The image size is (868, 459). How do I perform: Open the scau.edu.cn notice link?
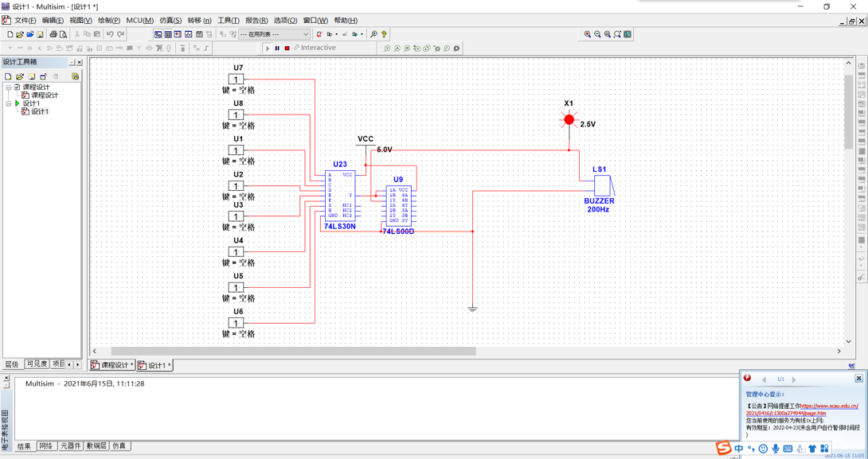[803, 409]
